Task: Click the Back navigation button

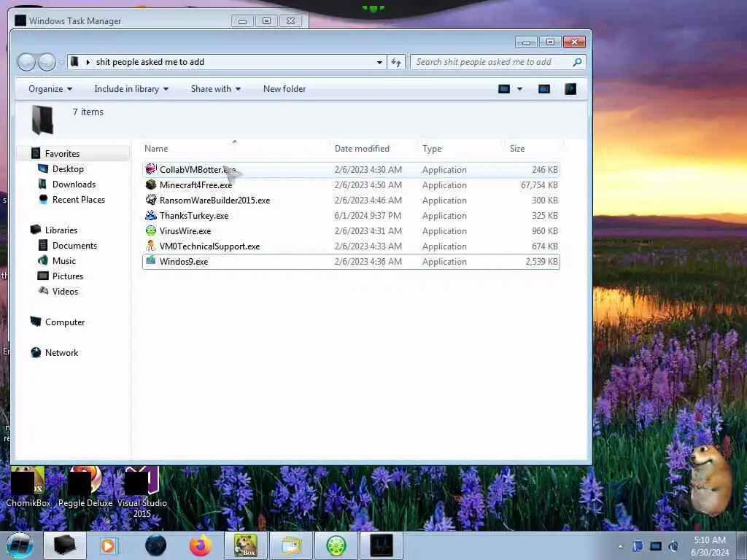Action: 27,62
